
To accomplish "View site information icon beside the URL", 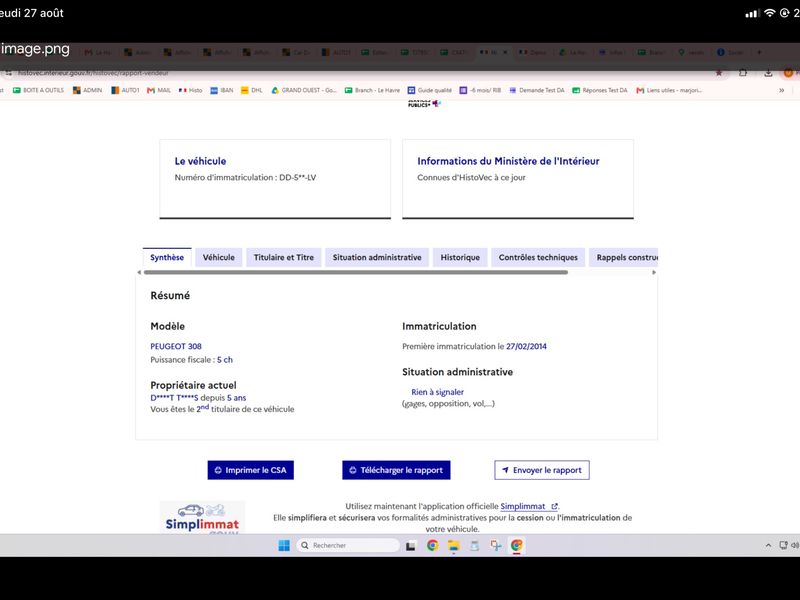I will pyautogui.click(x=9, y=73).
